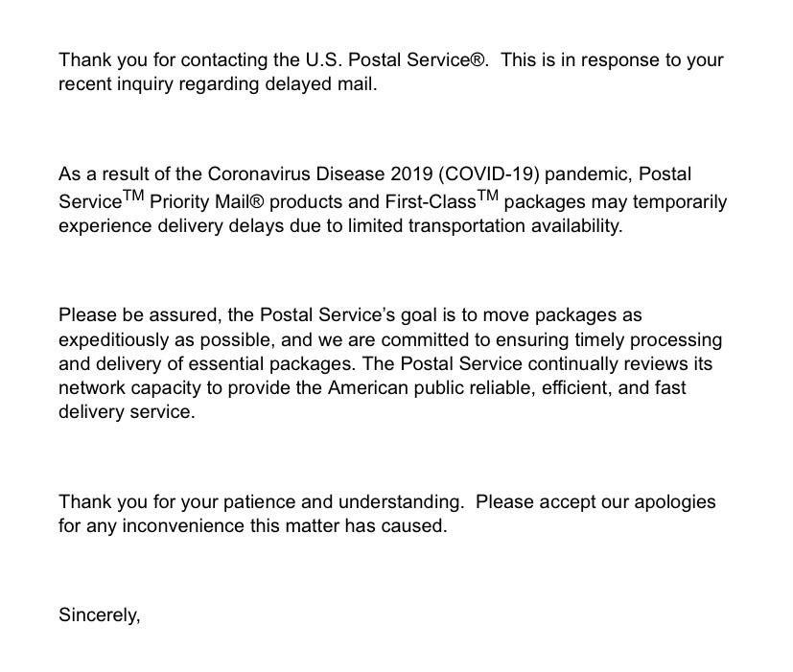The height and width of the screenshot is (672, 793).
Task: Click the closing word 'Sincerely,'
Action: pos(100,615)
